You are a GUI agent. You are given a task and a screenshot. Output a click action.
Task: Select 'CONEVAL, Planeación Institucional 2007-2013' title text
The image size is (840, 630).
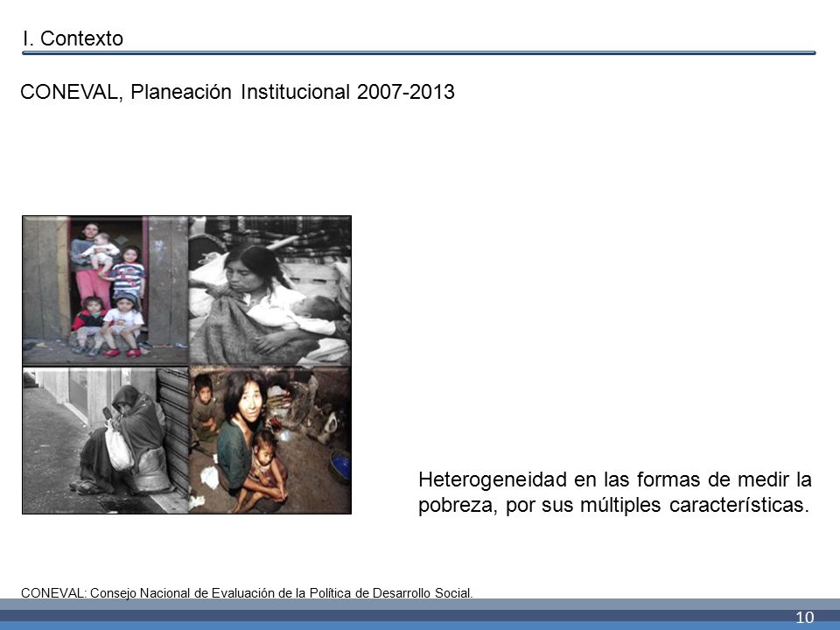pyautogui.click(x=237, y=92)
